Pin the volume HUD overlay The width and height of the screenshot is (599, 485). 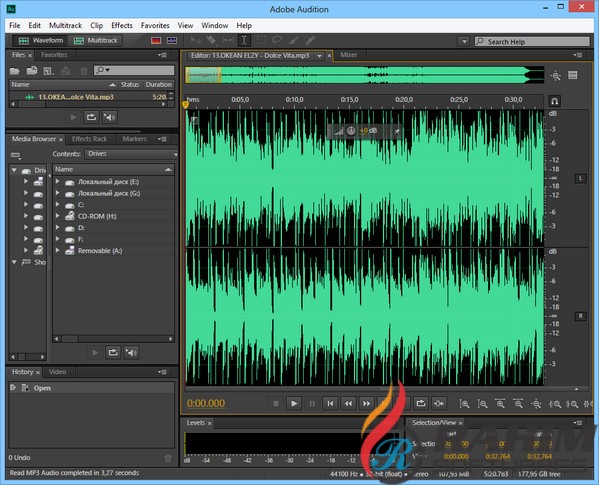coord(397,131)
